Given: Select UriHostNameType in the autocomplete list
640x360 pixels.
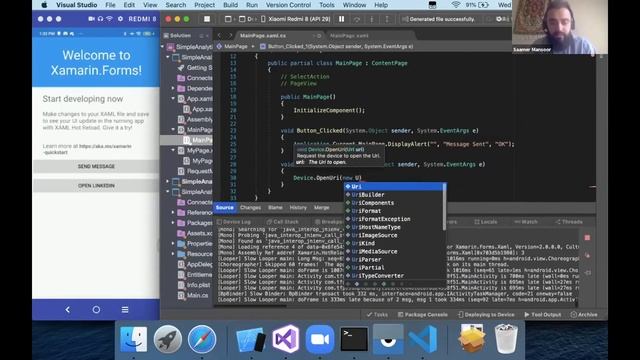Looking at the screenshot, I should point(394,227).
